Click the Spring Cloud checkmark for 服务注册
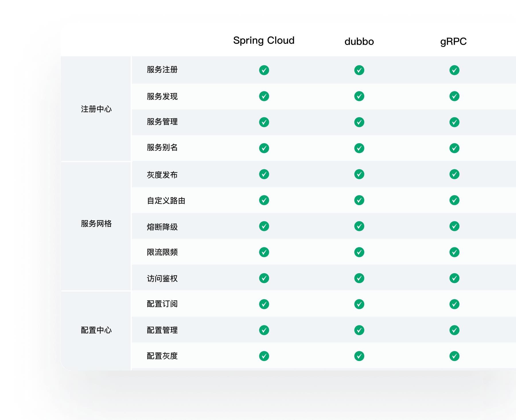Image resolution: width=516 pixels, height=420 pixels. click(x=263, y=70)
